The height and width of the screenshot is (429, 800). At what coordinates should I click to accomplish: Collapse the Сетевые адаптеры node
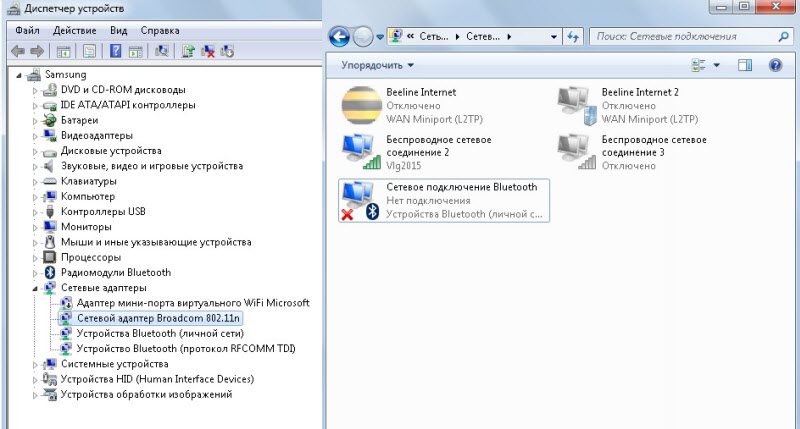click(x=35, y=289)
